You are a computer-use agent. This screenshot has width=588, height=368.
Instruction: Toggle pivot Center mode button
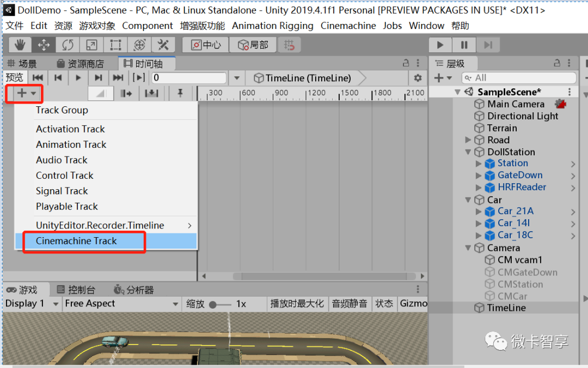coord(206,45)
